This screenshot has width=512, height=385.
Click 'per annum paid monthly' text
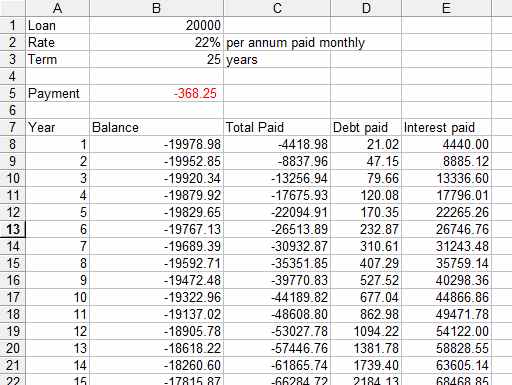[295, 43]
